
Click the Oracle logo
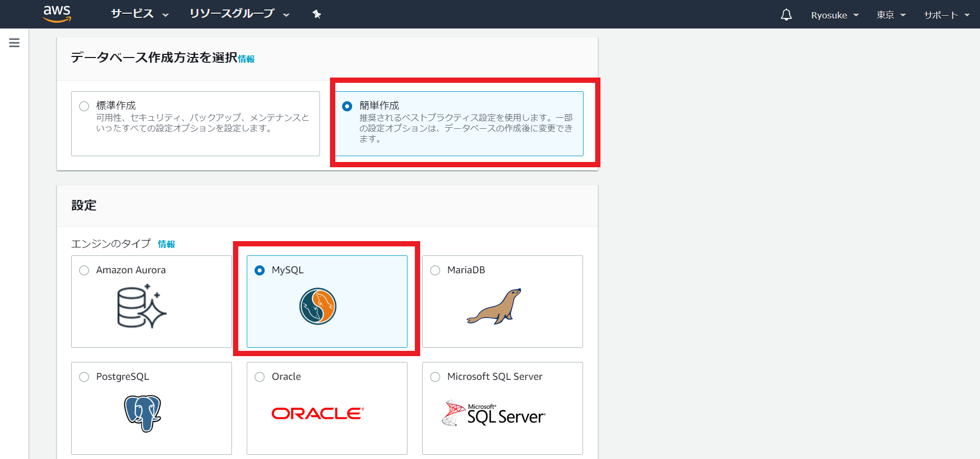pos(318,413)
